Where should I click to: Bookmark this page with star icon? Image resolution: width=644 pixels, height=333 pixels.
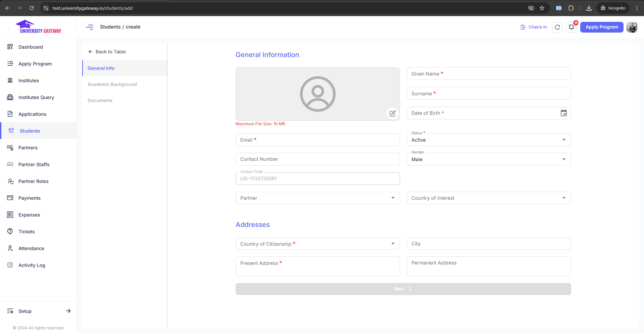(542, 8)
